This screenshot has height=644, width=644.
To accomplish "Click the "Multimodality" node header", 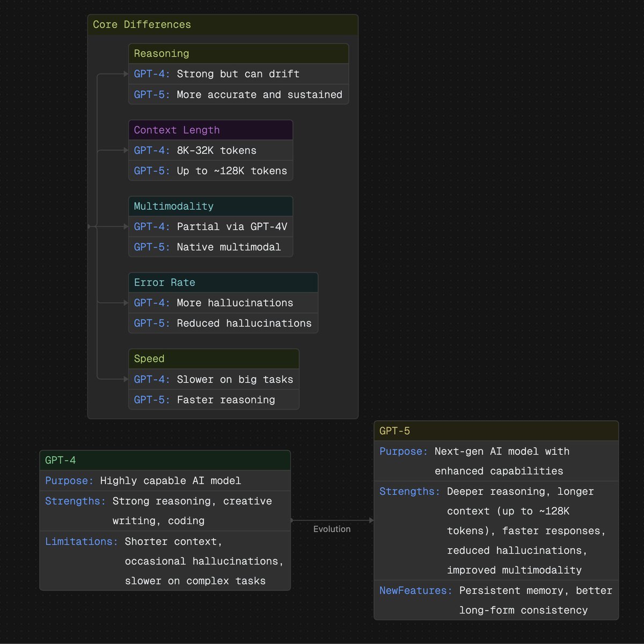I will pos(211,206).
